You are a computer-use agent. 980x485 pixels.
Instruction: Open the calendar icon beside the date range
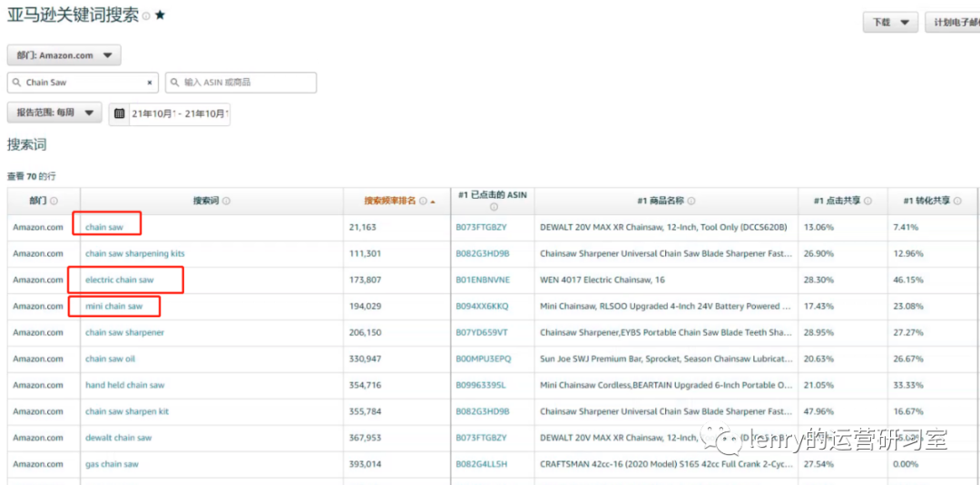tap(120, 114)
